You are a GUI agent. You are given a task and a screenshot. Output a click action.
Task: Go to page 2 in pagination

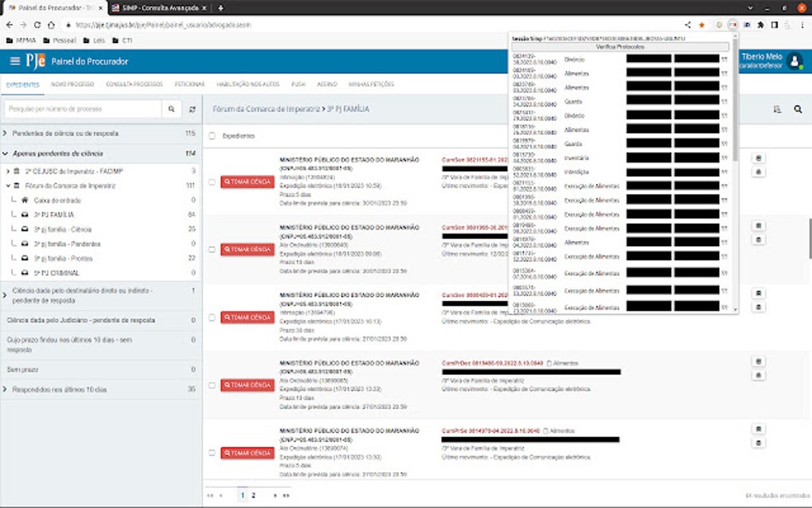pos(253,494)
